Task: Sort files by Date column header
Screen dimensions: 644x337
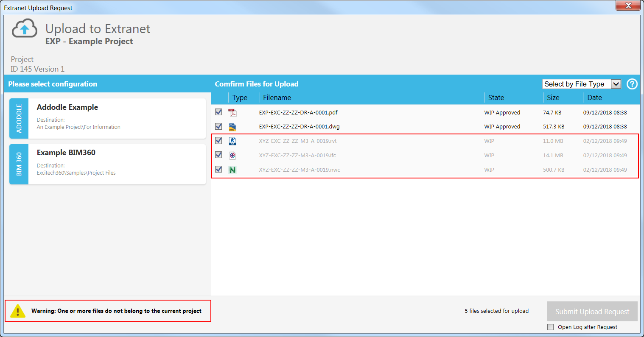Action: tap(594, 97)
